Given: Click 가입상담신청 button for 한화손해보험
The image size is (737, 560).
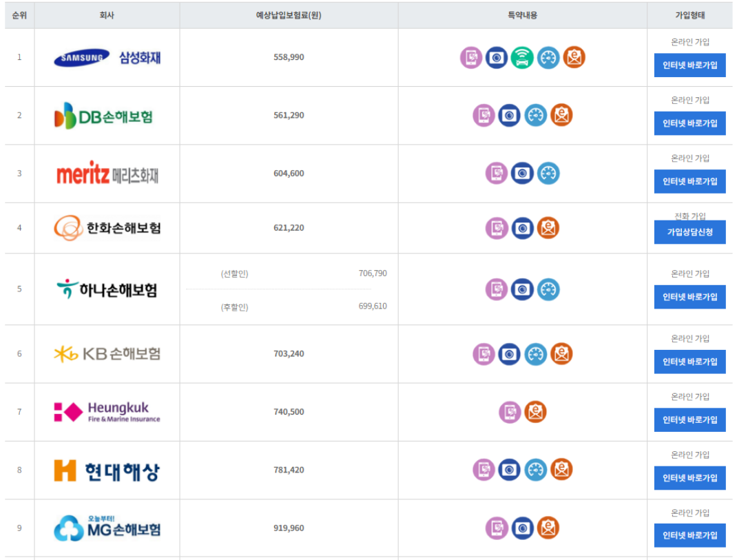Looking at the screenshot, I should [x=689, y=232].
